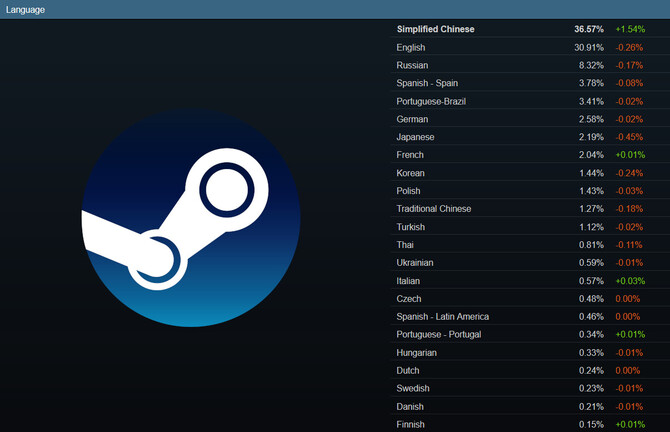This screenshot has width=670, height=432.
Task: Click the 2.19% share value
Action: click(591, 137)
